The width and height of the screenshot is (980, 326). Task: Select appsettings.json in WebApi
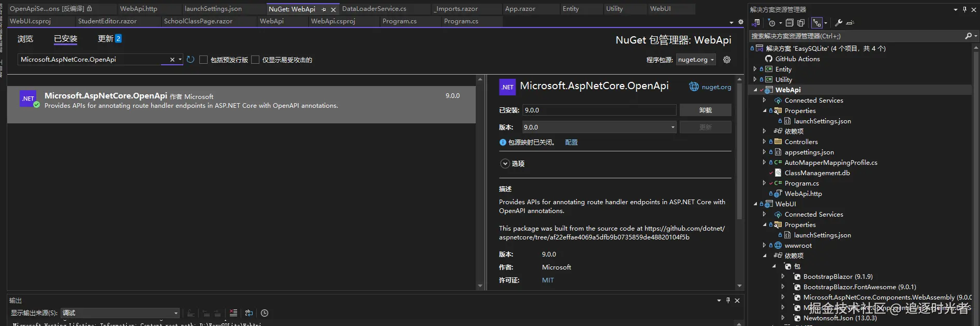tap(809, 152)
